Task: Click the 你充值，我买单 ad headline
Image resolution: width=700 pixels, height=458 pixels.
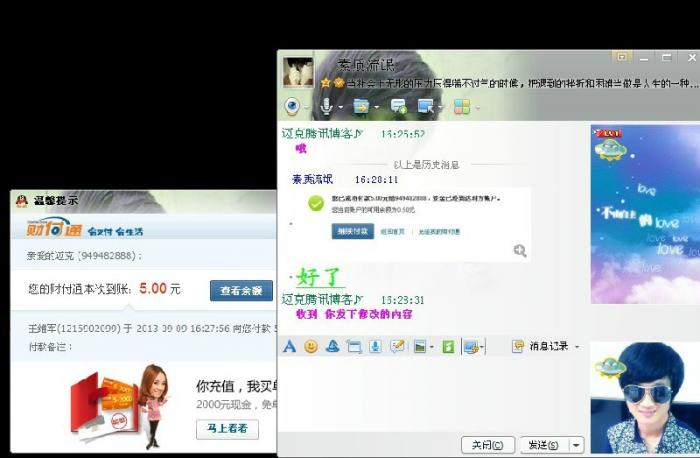Action: (x=237, y=386)
